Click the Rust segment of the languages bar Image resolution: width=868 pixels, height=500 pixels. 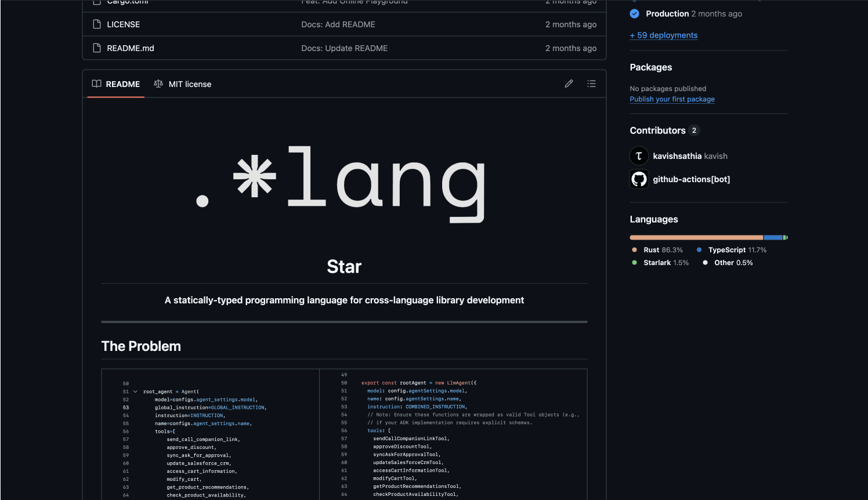point(696,237)
